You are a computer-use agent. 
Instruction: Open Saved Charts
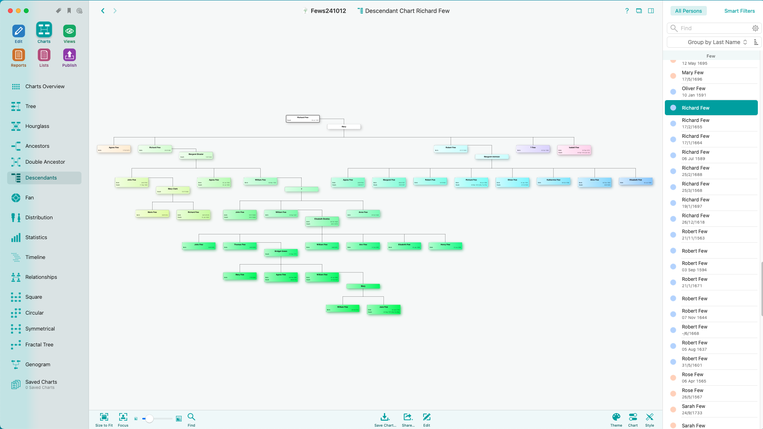pyautogui.click(x=44, y=384)
